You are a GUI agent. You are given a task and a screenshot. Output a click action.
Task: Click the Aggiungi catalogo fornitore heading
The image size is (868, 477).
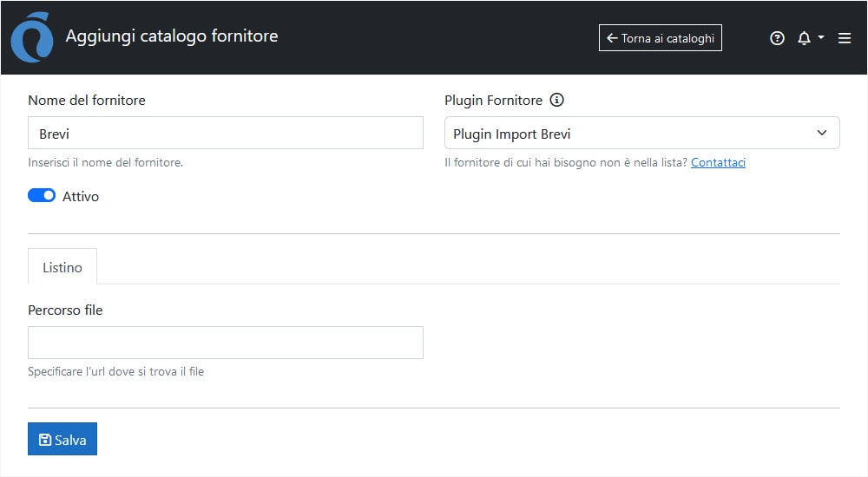click(x=172, y=36)
